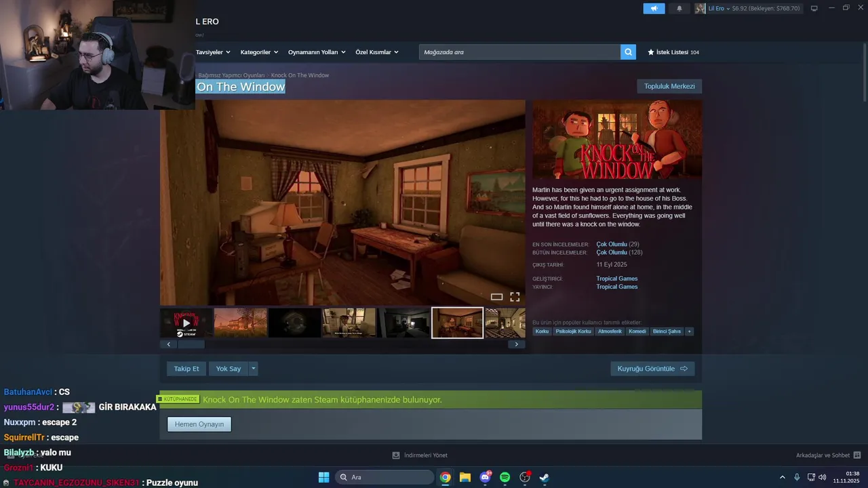Viewport: 868px width, 488px height.
Task: Open the network tray icon
Action: pos(811,477)
